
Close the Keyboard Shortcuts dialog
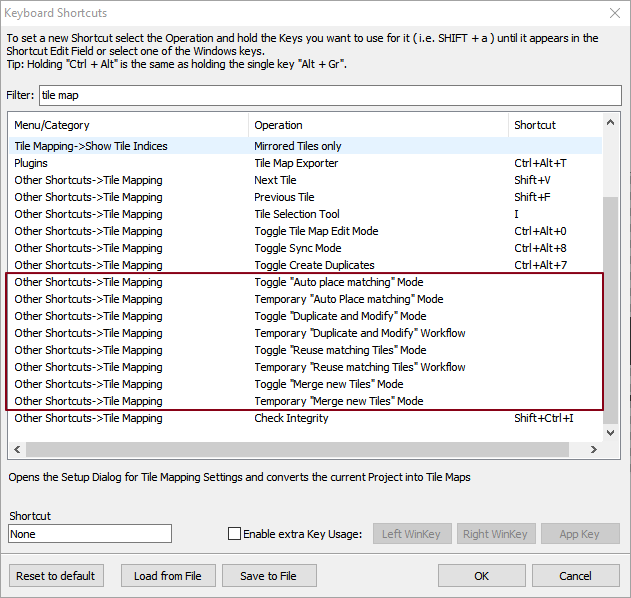[615, 13]
